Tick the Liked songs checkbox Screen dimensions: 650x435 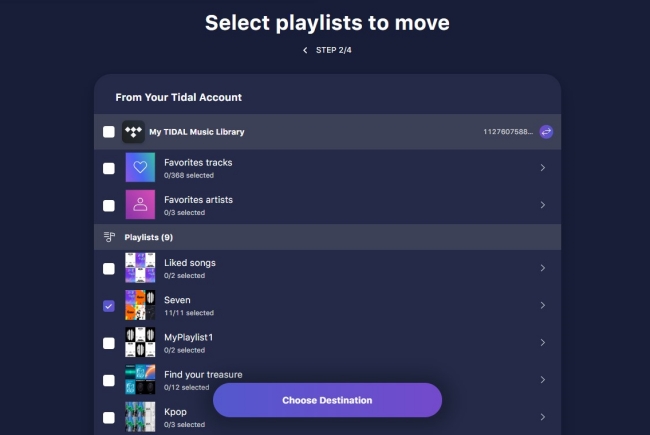click(x=109, y=269)
